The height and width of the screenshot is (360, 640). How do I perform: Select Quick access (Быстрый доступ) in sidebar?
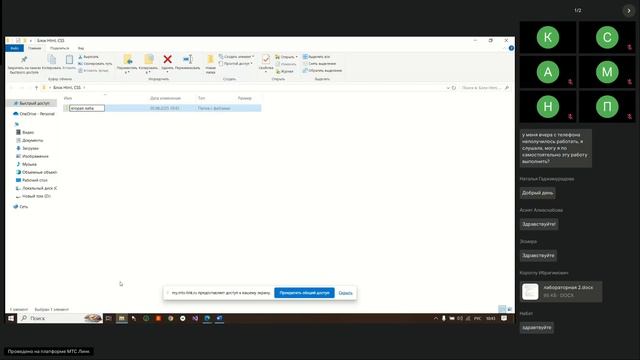coord(32,104)
